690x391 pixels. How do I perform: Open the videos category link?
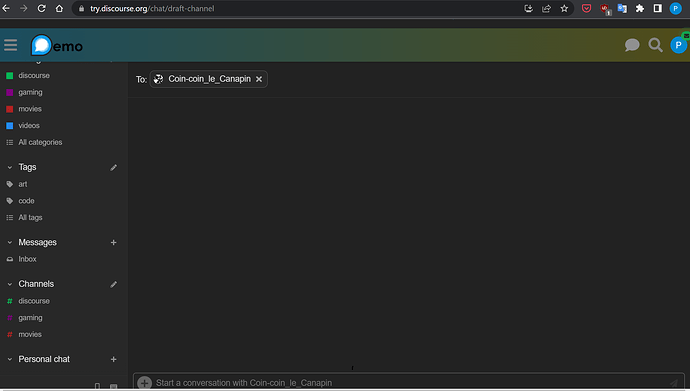point(29,126)
